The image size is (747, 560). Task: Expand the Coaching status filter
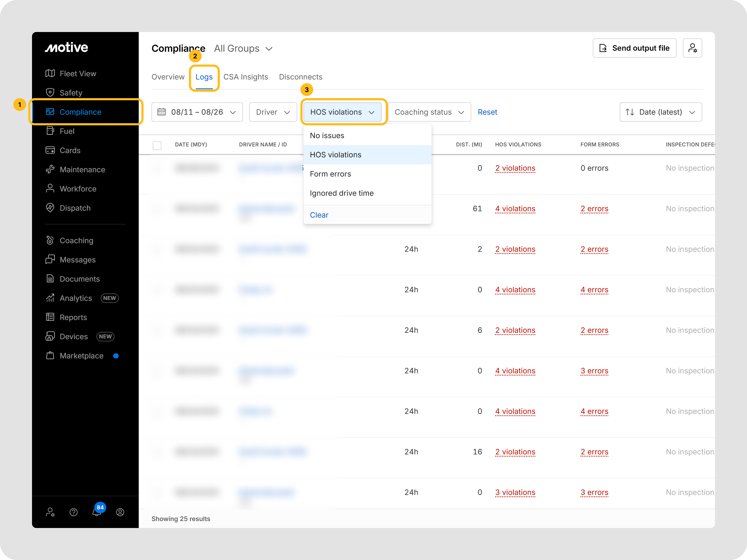tap(429, 112)
